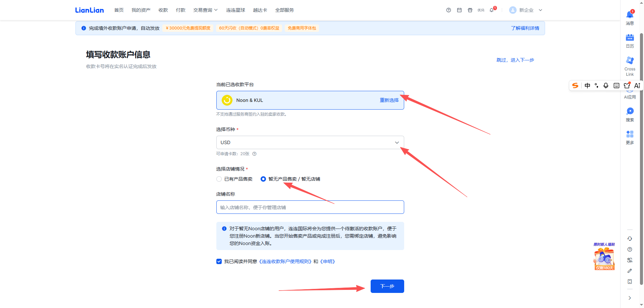This screenshot has height=308, width=644.
Task: Open 全部服务 in the navigation
Action: pos(284,10)
